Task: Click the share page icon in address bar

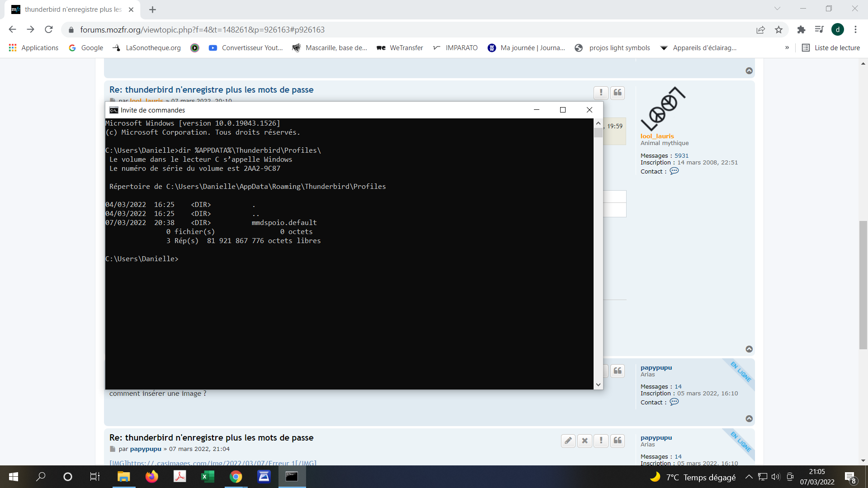Action: coord(760,30)
